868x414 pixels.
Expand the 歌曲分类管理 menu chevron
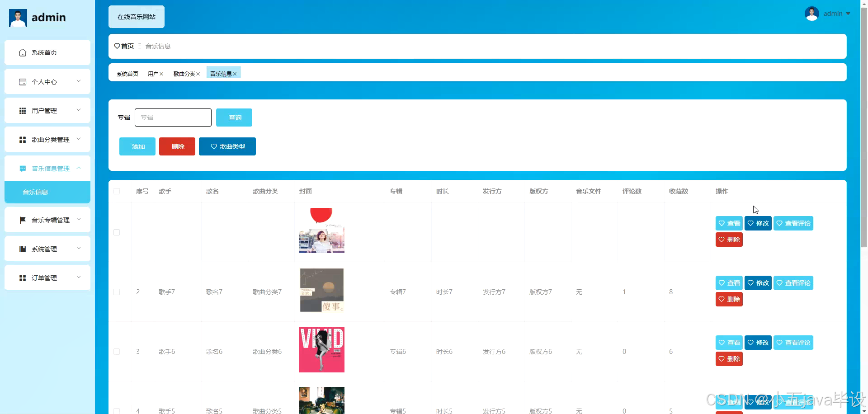point(79,139)
